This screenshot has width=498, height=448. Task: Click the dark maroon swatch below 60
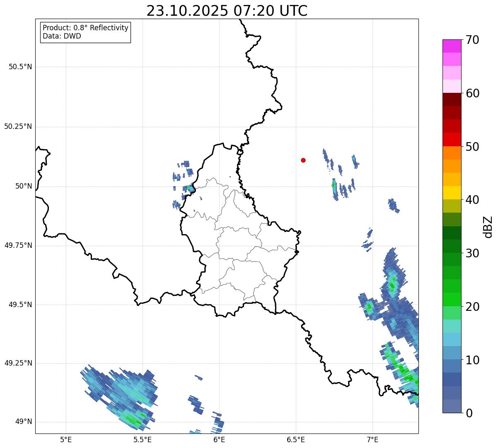(x=452, y=99)
